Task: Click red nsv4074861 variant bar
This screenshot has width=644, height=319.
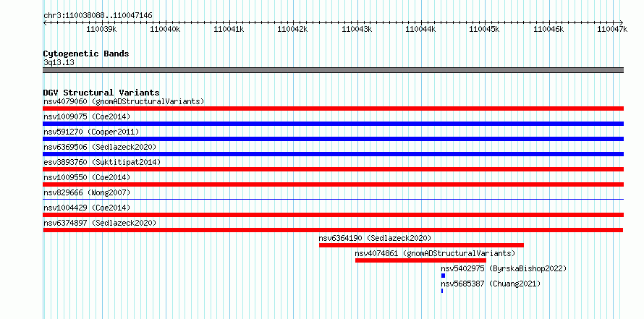Action: tap(420, 260)
